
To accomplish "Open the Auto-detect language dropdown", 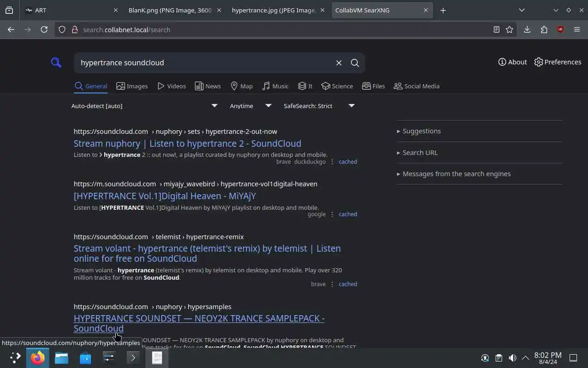I will coord(145,106).
